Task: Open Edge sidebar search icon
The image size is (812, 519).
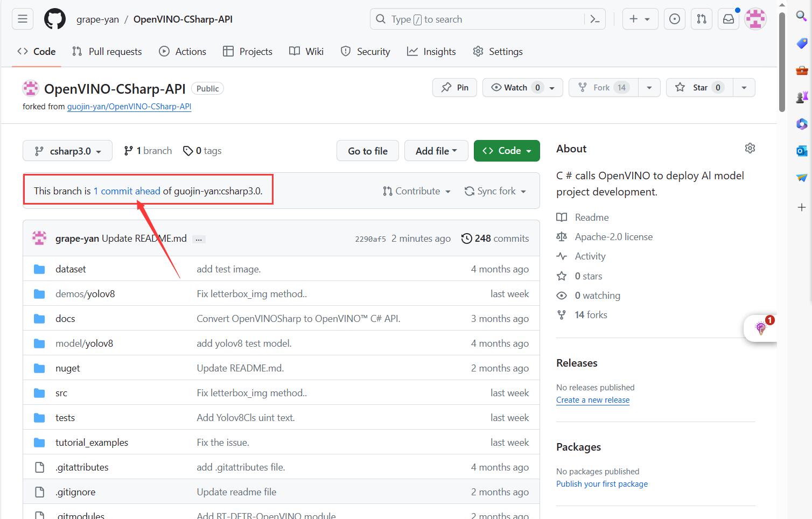Action: (x=802, y=16)
